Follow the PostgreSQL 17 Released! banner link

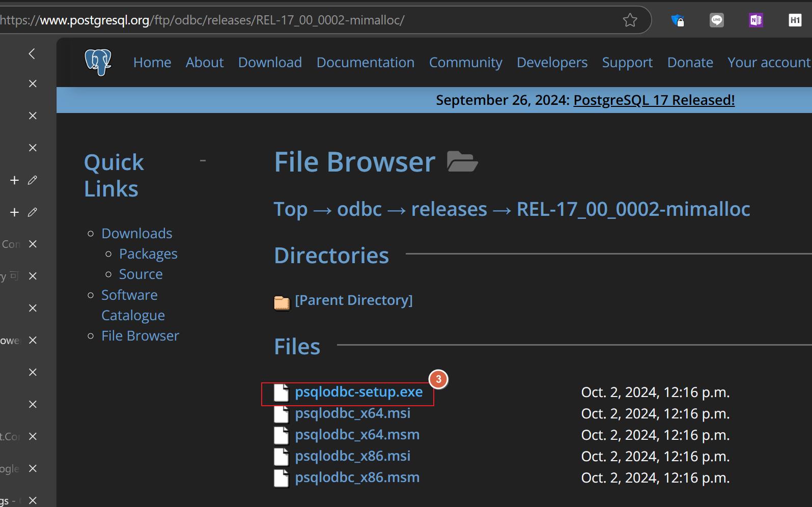click(654, 100)
